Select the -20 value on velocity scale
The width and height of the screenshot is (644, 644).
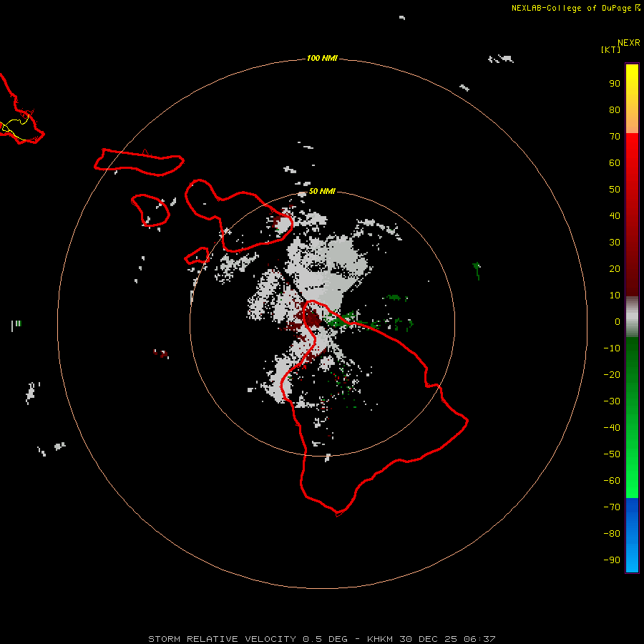click(x=612, y=374)
